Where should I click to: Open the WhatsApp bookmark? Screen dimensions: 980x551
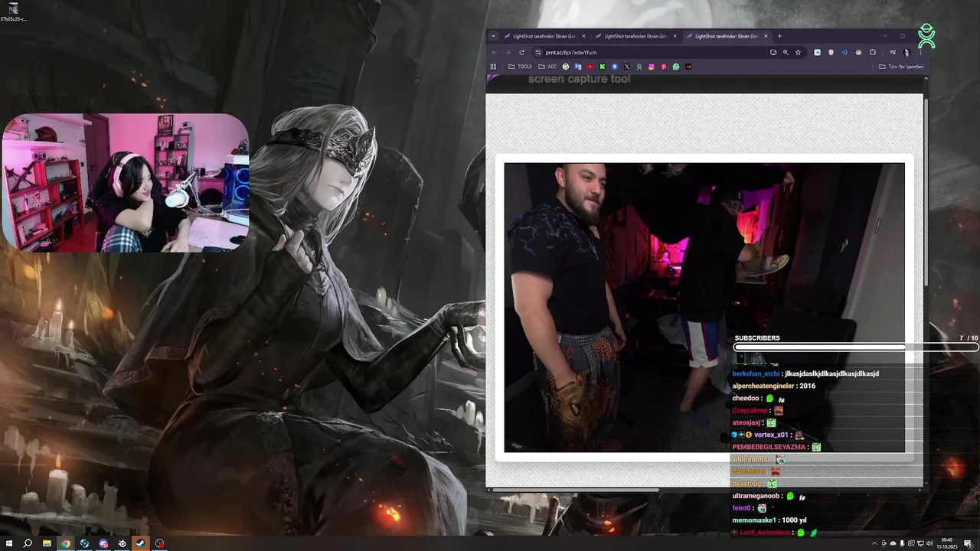676,67
